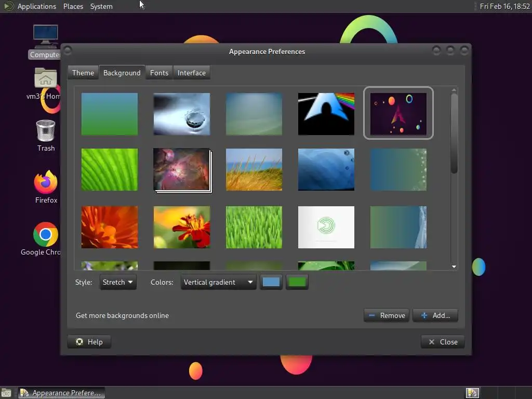Pick the red marigold flower wallpaper
This screenshot has height=399, width=532.
181,227
